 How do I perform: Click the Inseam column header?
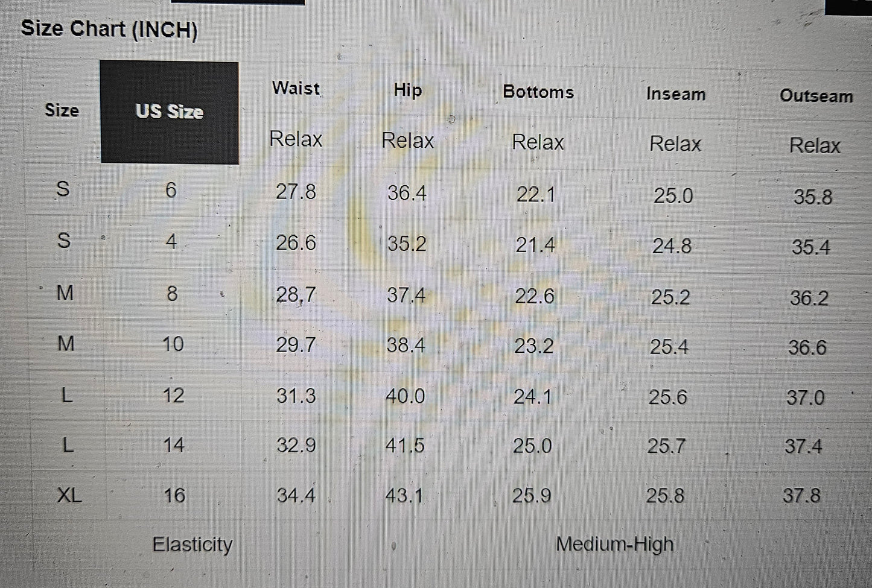[x=675, y=94]
